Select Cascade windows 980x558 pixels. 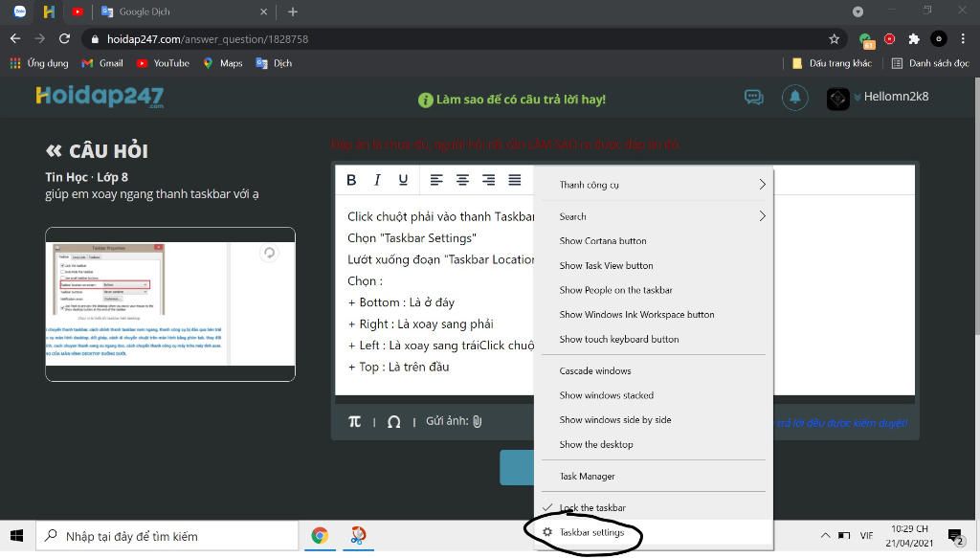click(x=653, y=370)
